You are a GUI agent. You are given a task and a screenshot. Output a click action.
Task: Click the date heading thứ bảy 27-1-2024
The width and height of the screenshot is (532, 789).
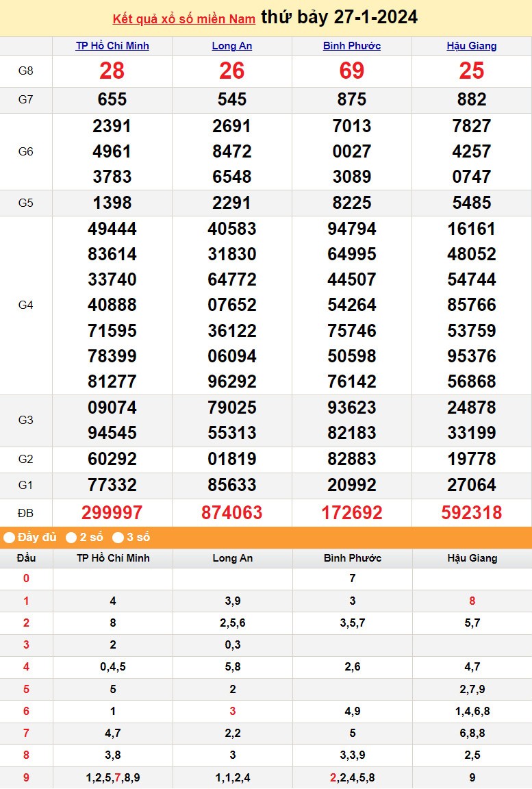tap(339, 17)
